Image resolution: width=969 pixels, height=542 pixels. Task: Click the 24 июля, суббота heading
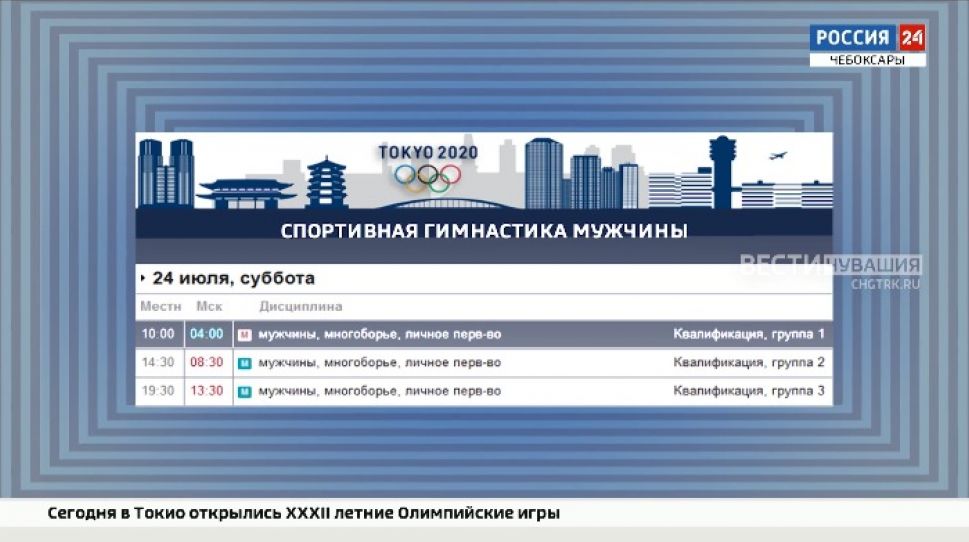pos(234,278)
